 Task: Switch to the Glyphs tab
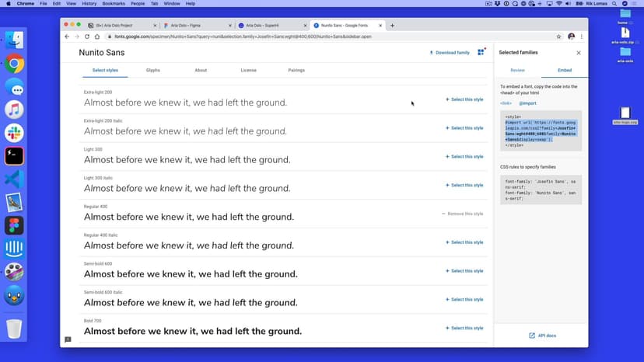click(x=153, y=71)
